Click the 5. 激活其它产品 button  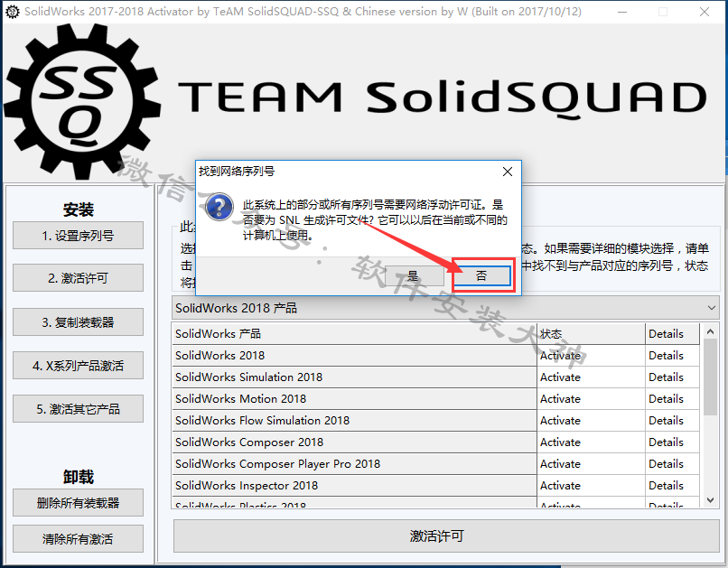click(x=78, y=409)
